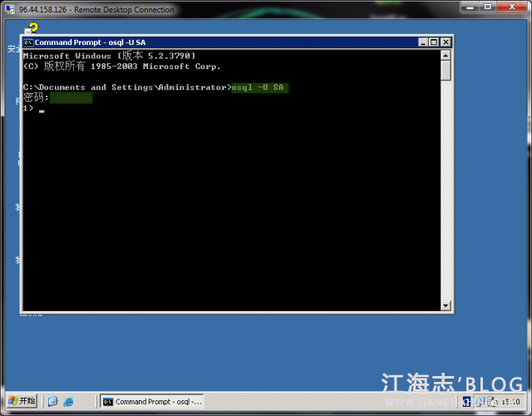Close the Command Prompt window
This screenshot has width=532, height=416.
point(445,42)
